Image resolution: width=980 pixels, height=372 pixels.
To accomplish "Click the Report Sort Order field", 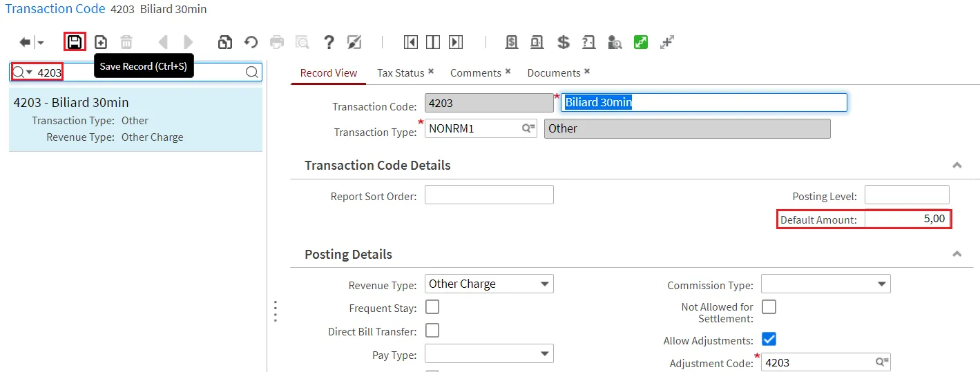I will pos(489,195).
